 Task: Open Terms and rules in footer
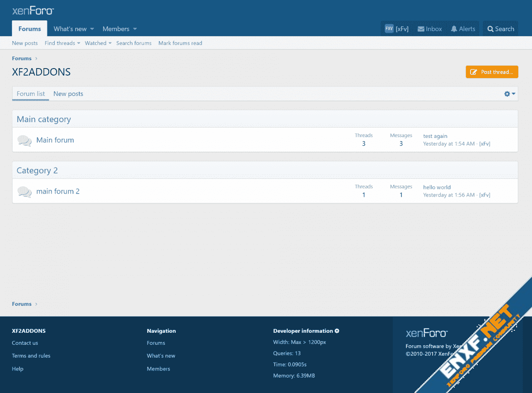click(31, 356)
